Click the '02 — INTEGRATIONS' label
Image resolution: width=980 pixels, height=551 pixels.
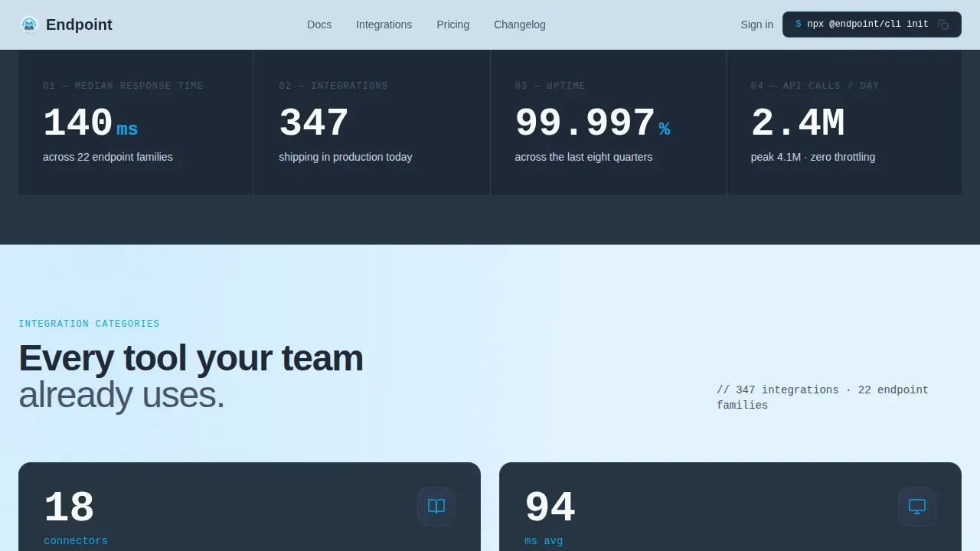(333, 86)
